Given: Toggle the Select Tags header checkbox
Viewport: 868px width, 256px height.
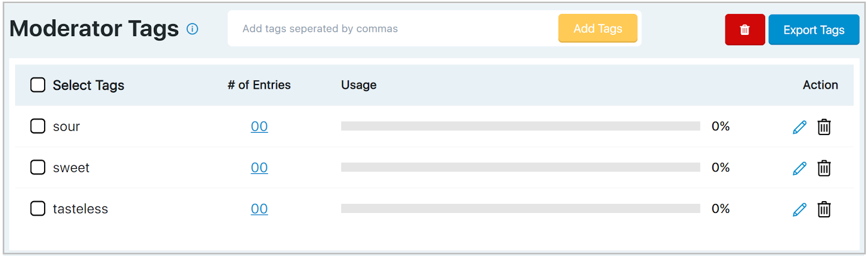Looking at the screenshot, I should pos(38,85).
